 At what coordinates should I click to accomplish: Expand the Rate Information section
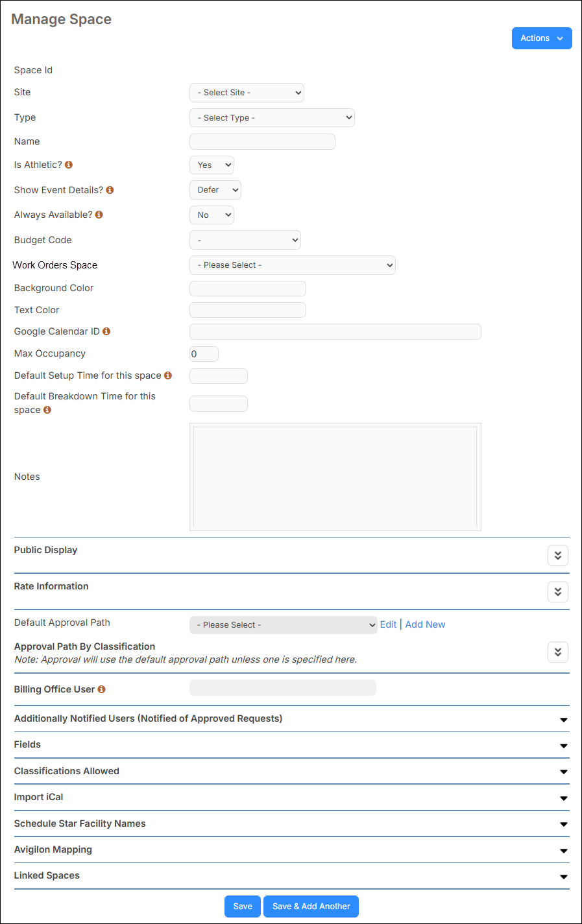pos(558,592)
